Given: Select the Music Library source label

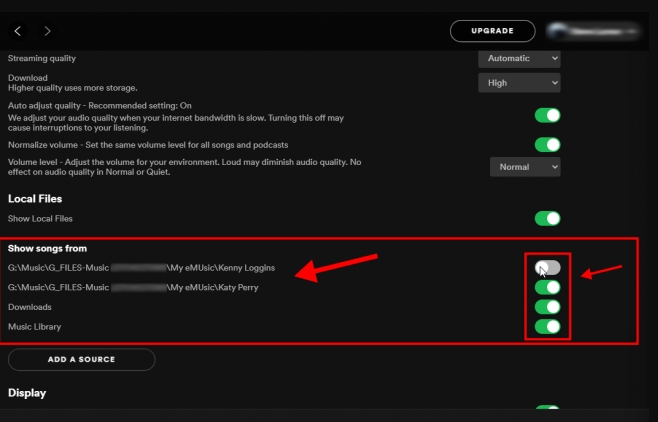Looking at the screenshot, I should pyautogui.click(x=34, y=326).
